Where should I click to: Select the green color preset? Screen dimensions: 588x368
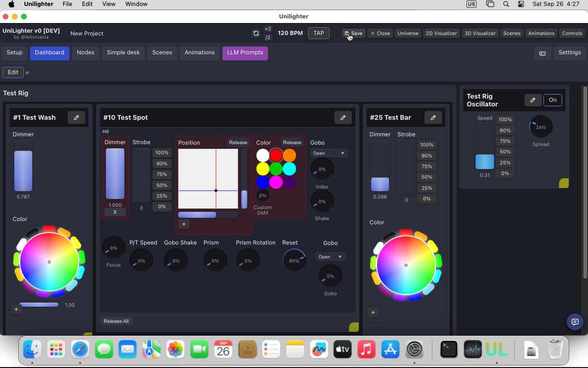(x=276, y=169)
